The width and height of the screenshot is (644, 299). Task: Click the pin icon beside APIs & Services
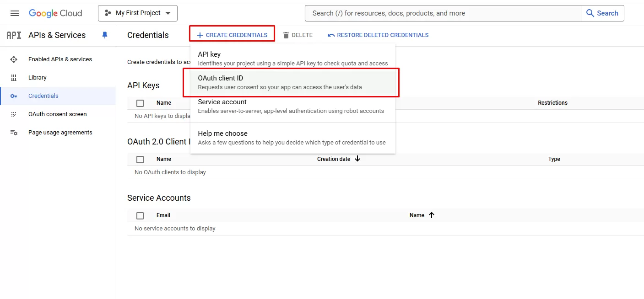[x=105, y=35]
